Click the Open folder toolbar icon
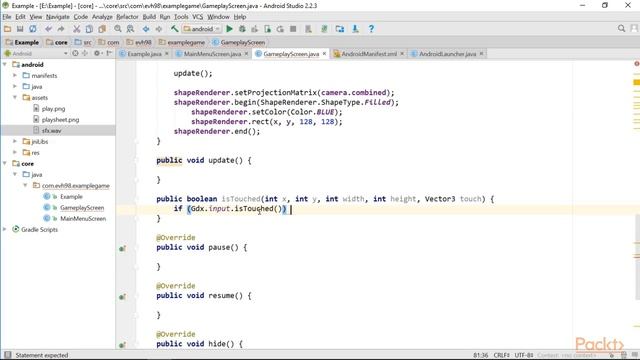640x360 pixels. pyautogui.click(x=7, y=29)
